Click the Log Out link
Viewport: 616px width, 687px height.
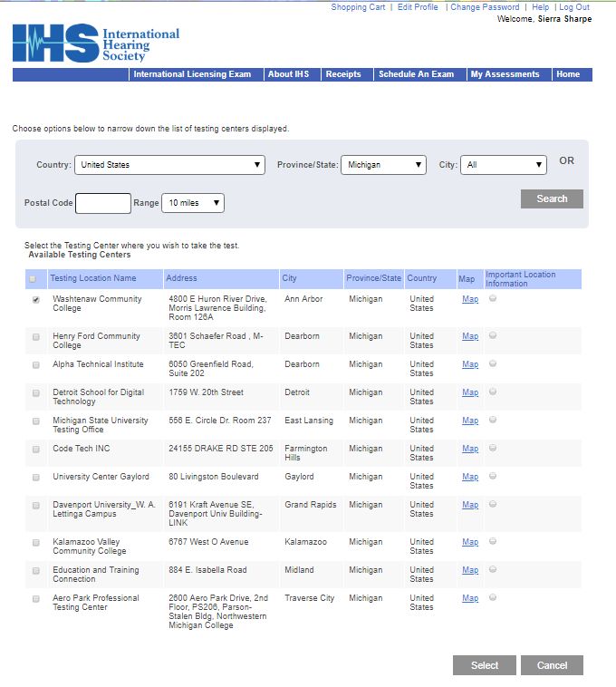(574, 7)
